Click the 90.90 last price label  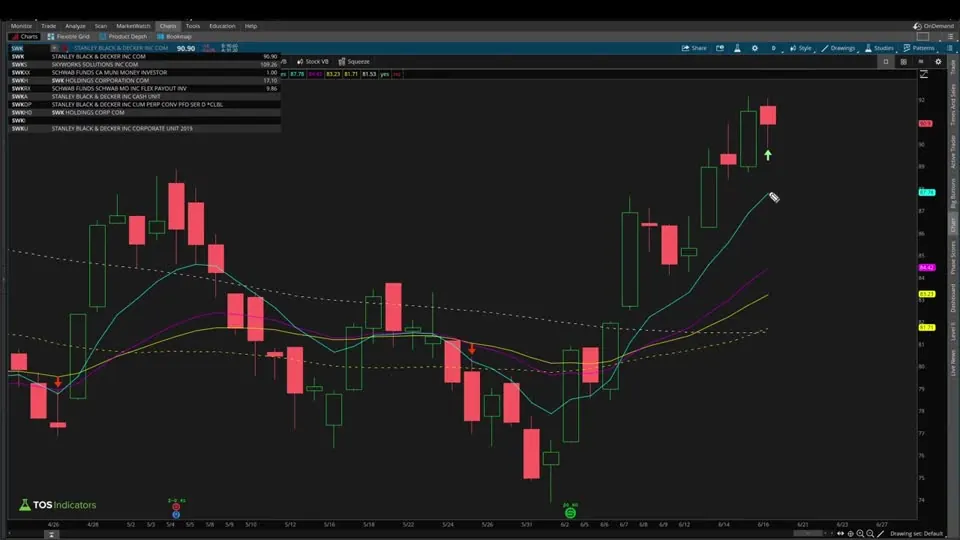point(186,48)
